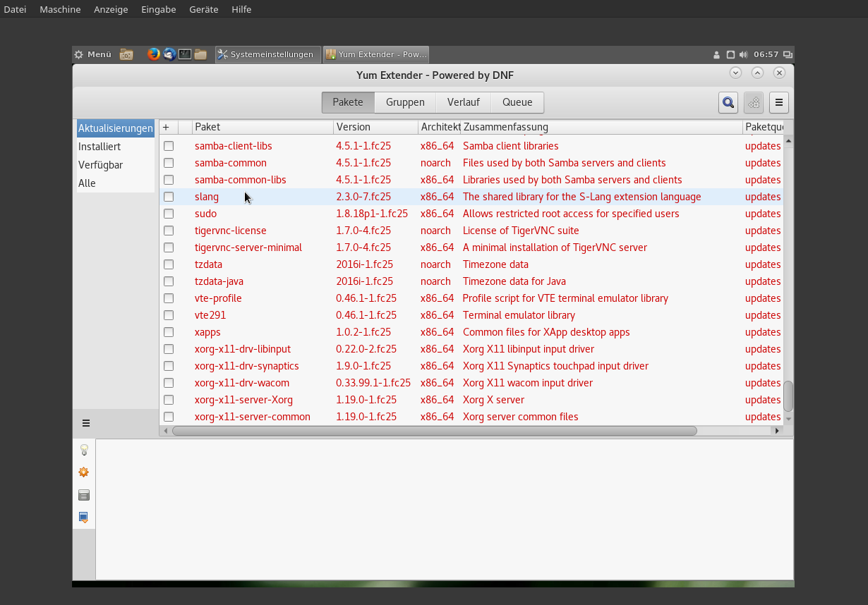Screen dimensions: 868x605
Task: Show package update info gear icon
Action: 84,472
